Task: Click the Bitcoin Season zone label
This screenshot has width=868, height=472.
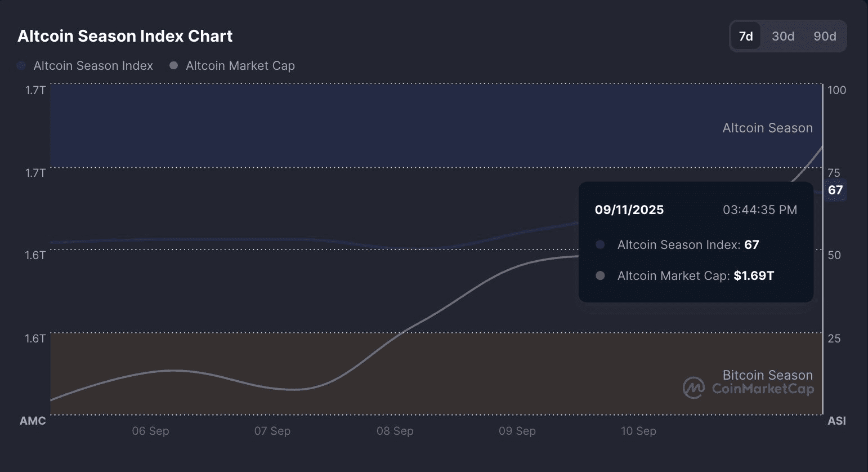Action: tap(767, 375)
